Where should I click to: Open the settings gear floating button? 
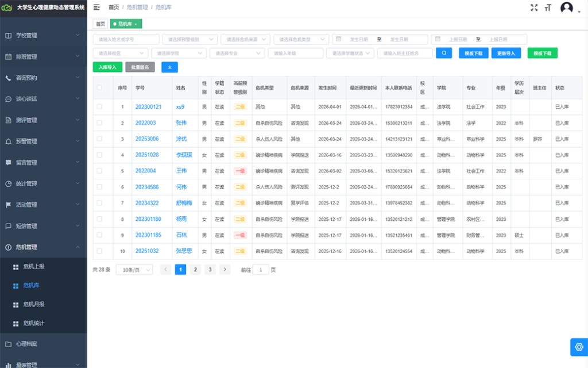579,347
